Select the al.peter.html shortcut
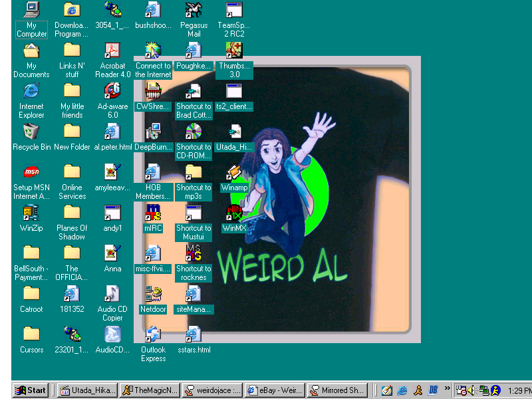 112,131
